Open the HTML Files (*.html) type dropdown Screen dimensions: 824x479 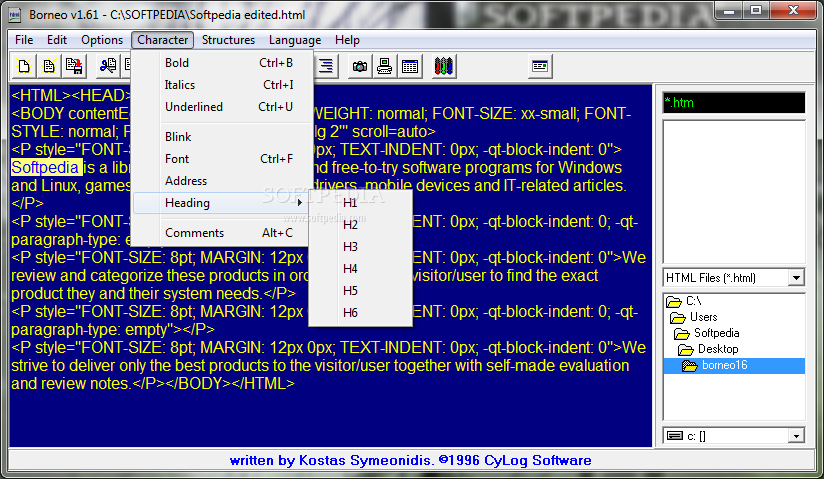[796, 278]
